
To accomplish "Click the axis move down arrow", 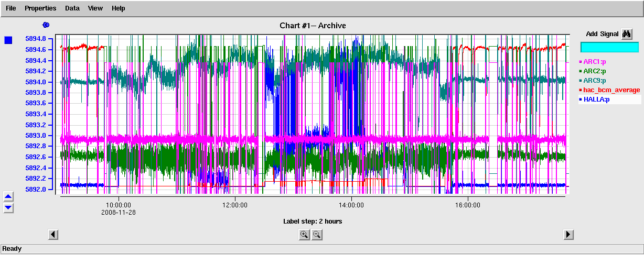I will point(8,208).
